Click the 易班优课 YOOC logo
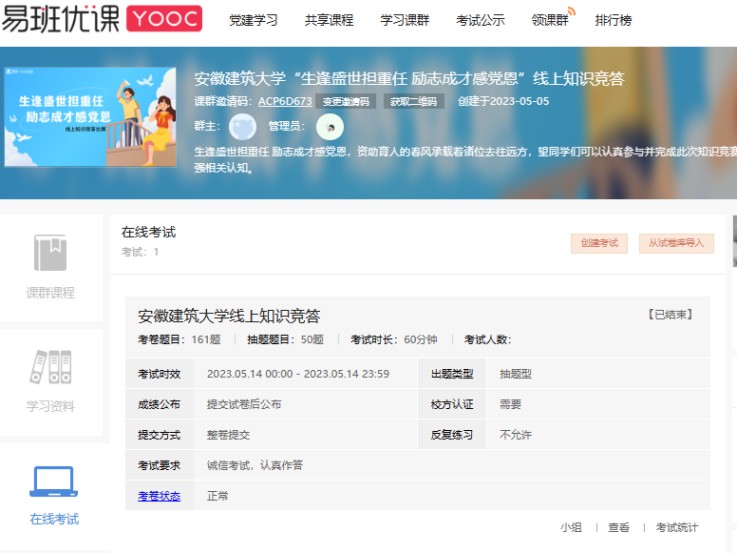Viewport: 737px width, 553px height. (x=101, y=19)
